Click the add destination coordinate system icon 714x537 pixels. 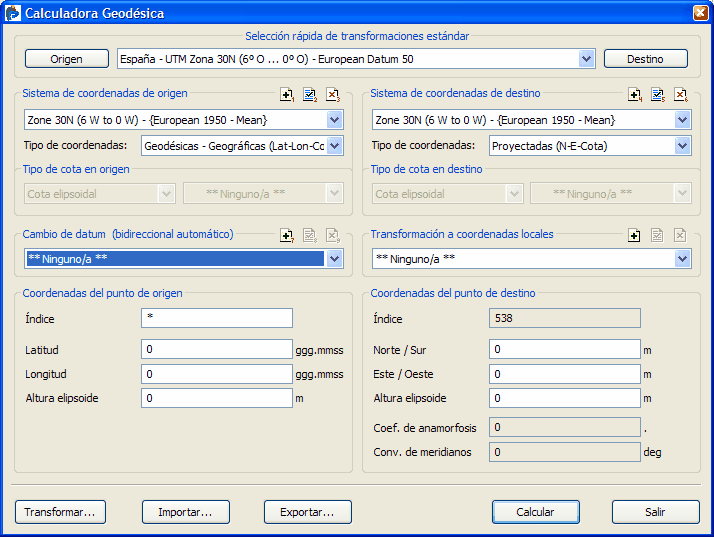tap(635, 95)
